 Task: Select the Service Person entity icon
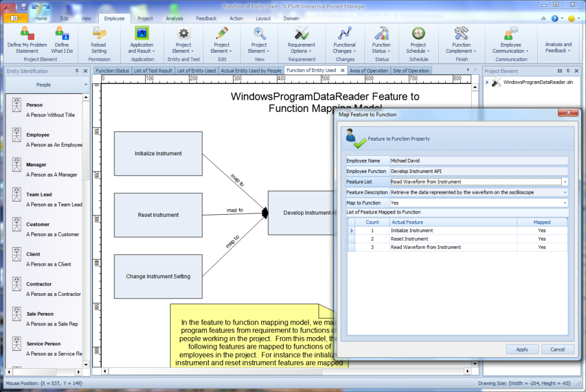point(16,344)
